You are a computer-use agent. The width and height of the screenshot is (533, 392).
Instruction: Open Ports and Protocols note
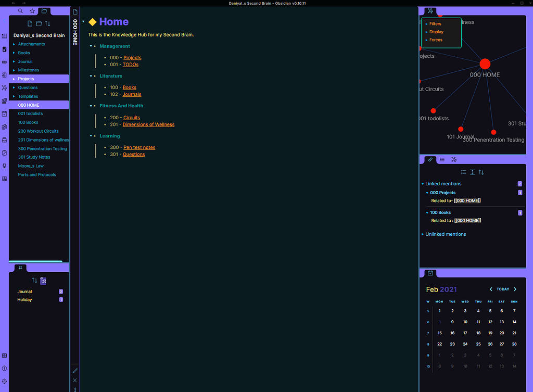click(37, 175)
